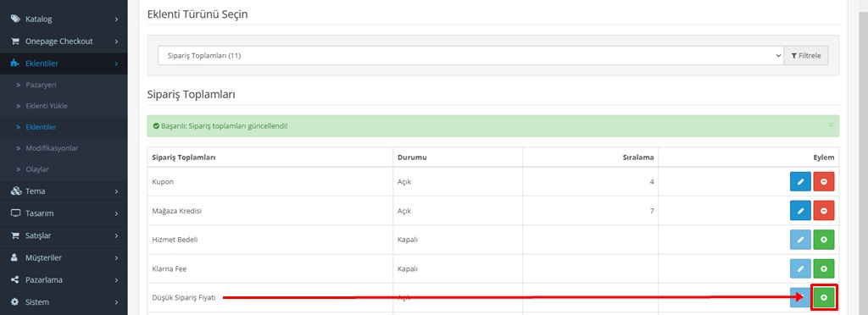Click the disabled Klarna Fee edit pencil
The height and width of the screenshot is (315, 868).
[x=800, y=268]
